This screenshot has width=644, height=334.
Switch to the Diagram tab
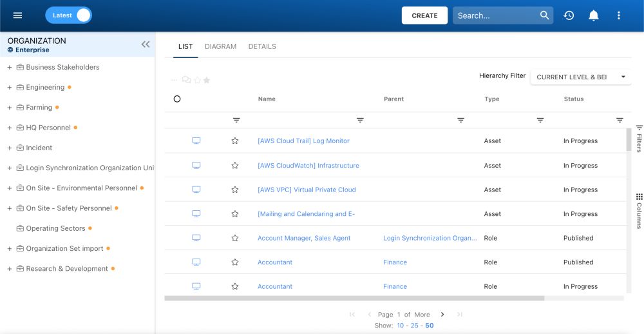point(220,46)
